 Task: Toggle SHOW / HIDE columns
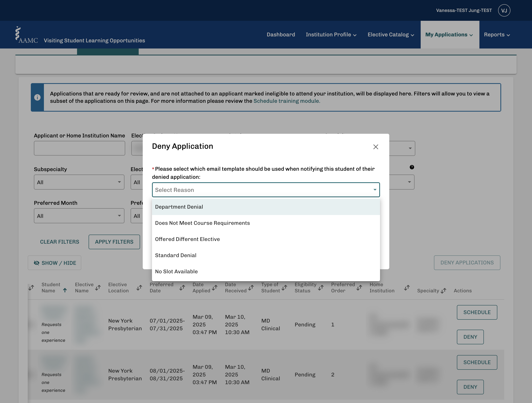[x=54, y=263]
